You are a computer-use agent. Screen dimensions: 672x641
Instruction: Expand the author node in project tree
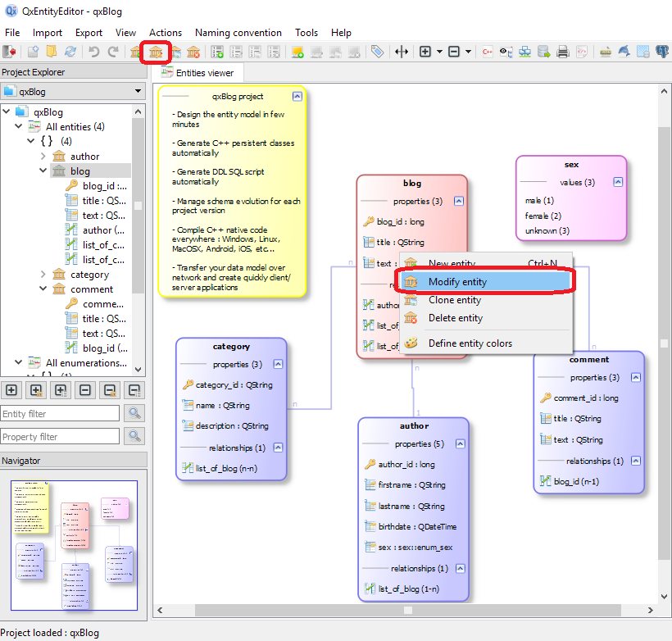pyautogui.click(x=43, y=156)
